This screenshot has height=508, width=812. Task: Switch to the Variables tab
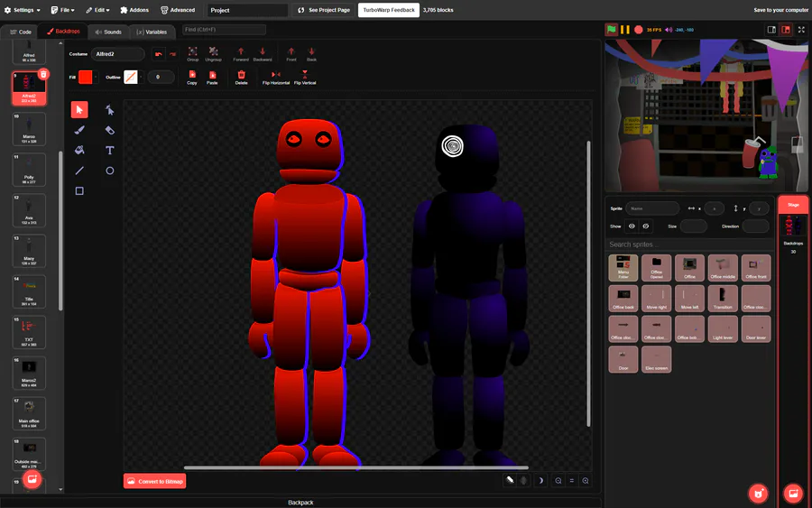[152, 32]
